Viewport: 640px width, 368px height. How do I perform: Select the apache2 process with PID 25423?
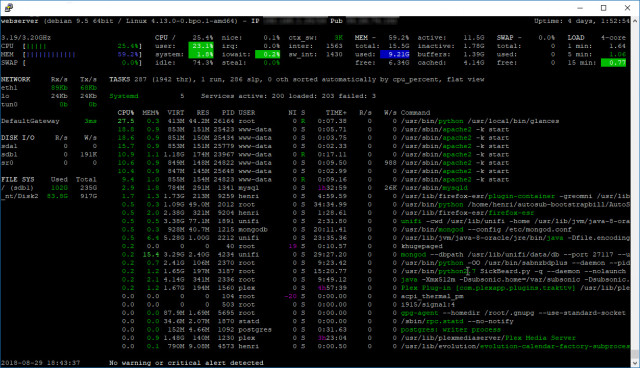(313, 129)
